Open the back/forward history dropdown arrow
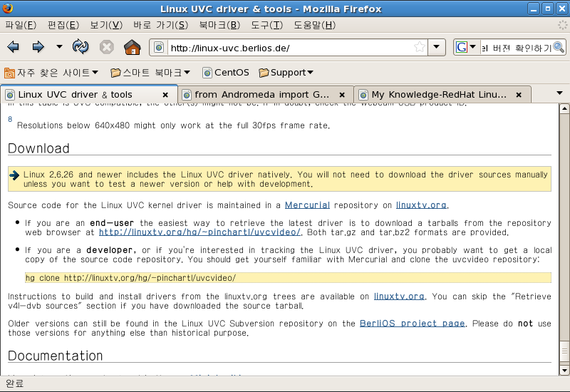The image size is (570, 392). point(59,47)
